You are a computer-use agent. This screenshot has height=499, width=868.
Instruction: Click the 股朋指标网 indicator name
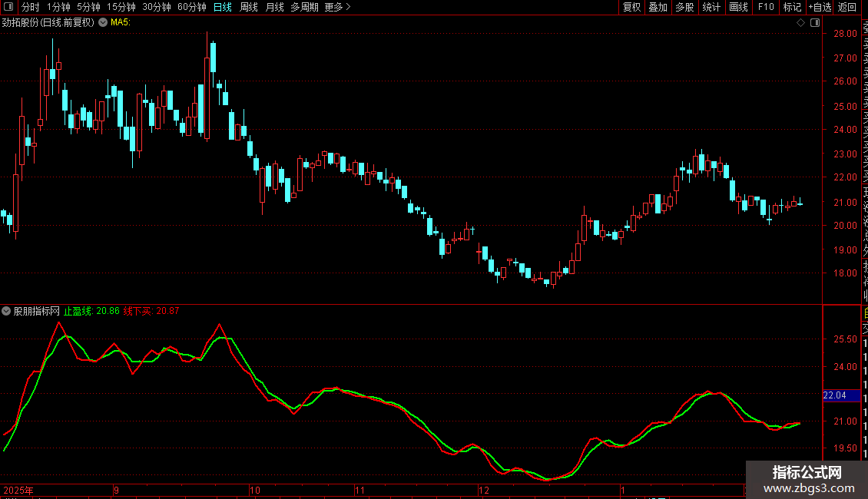pos(37,312)
